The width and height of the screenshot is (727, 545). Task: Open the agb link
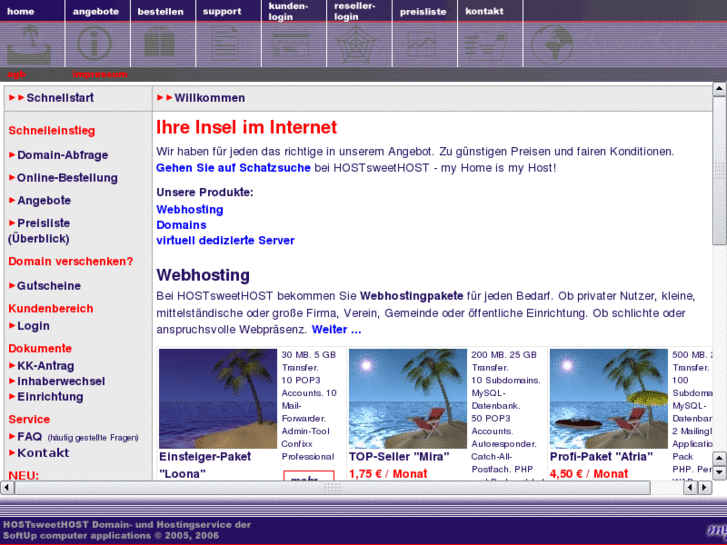(17, 74)
